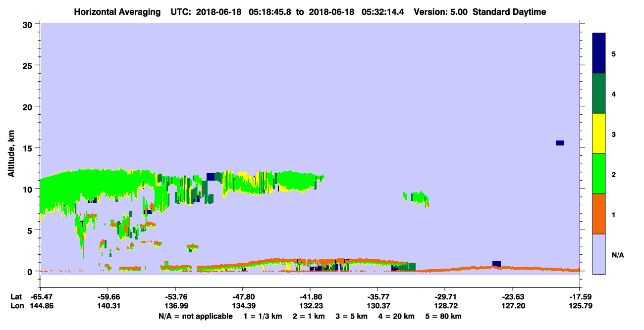This screenshot has height=330, width=644.
Task: Click latitude value '-65.47'
Action: (x=41, y=297)
